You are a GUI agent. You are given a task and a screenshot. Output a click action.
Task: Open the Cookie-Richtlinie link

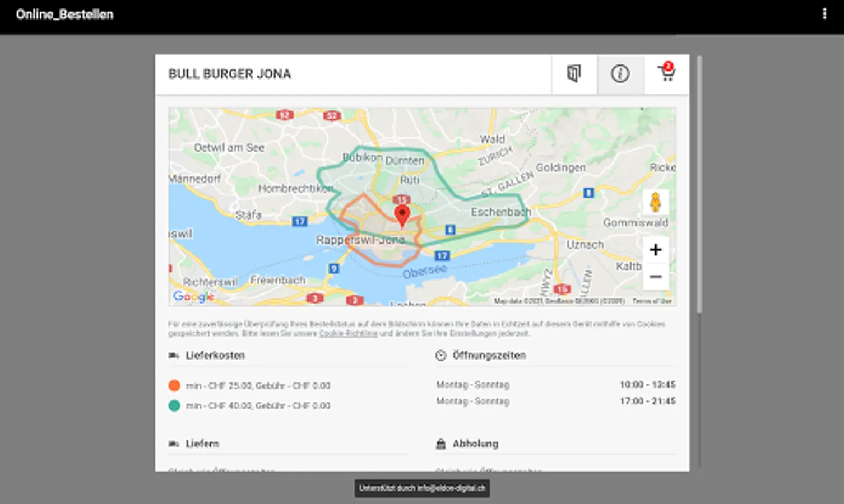click(x=348, y=333)
